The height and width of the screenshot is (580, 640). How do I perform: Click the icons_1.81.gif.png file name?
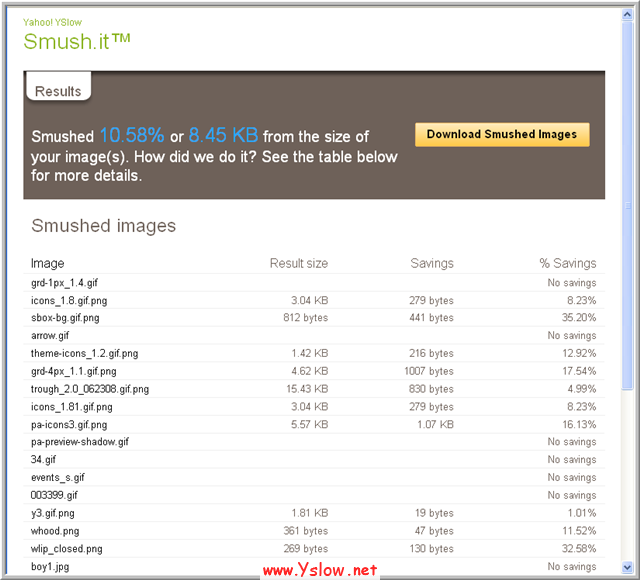tap(72, 407)
